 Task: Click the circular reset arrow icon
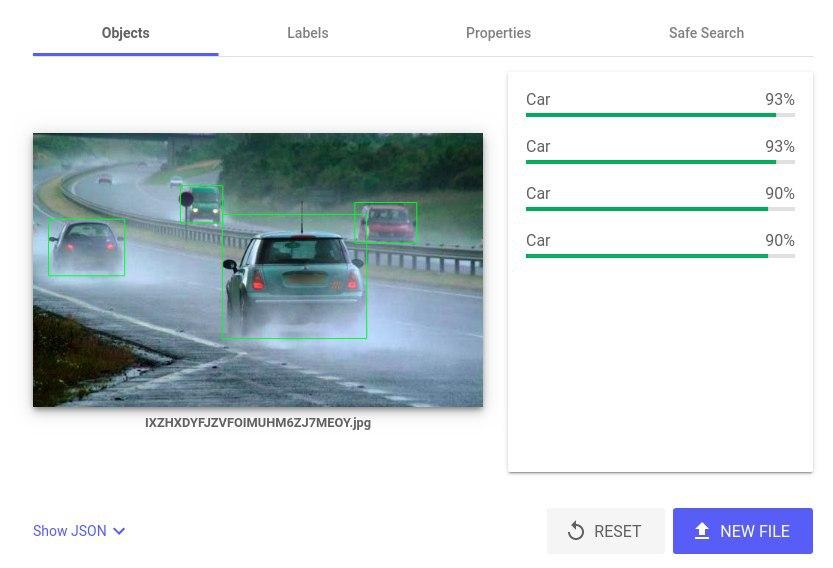coord(576,531)
